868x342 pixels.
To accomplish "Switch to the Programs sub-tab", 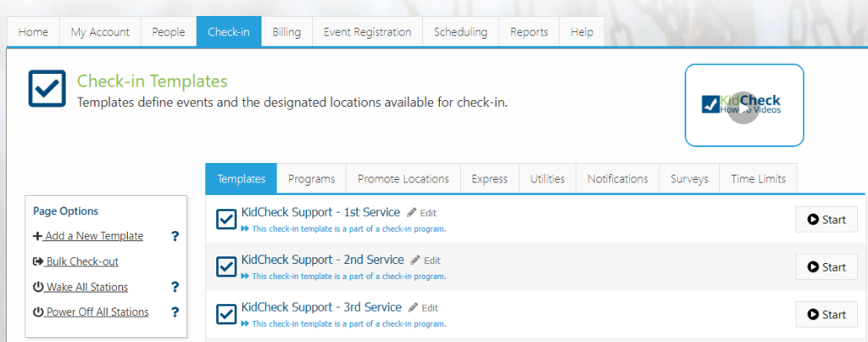I will (311, 179).
